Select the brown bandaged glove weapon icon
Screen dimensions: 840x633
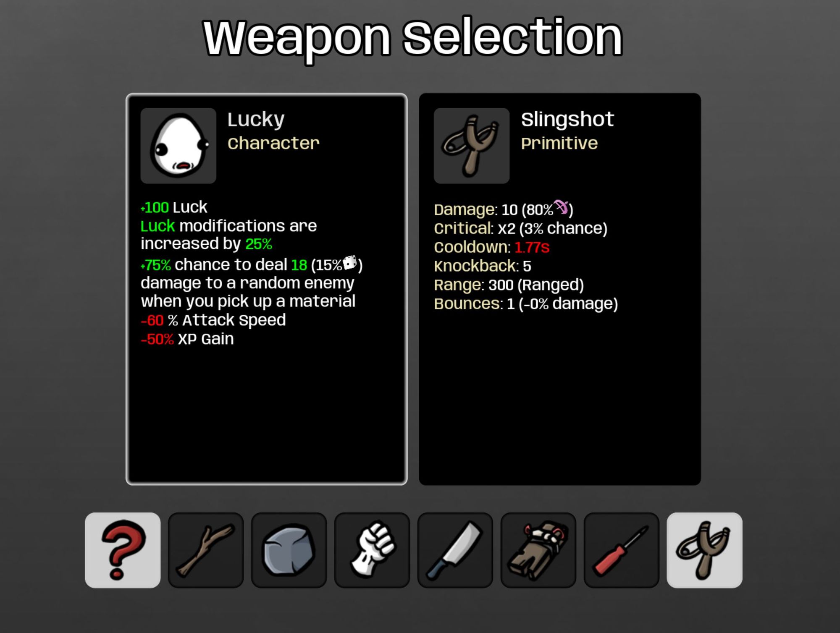click(x=538, y=550)
